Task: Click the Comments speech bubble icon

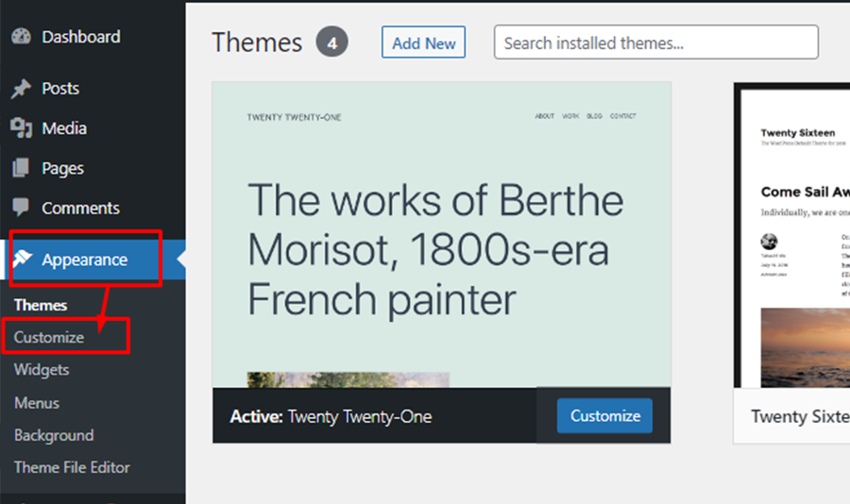Action: click(x=21, y=207)
